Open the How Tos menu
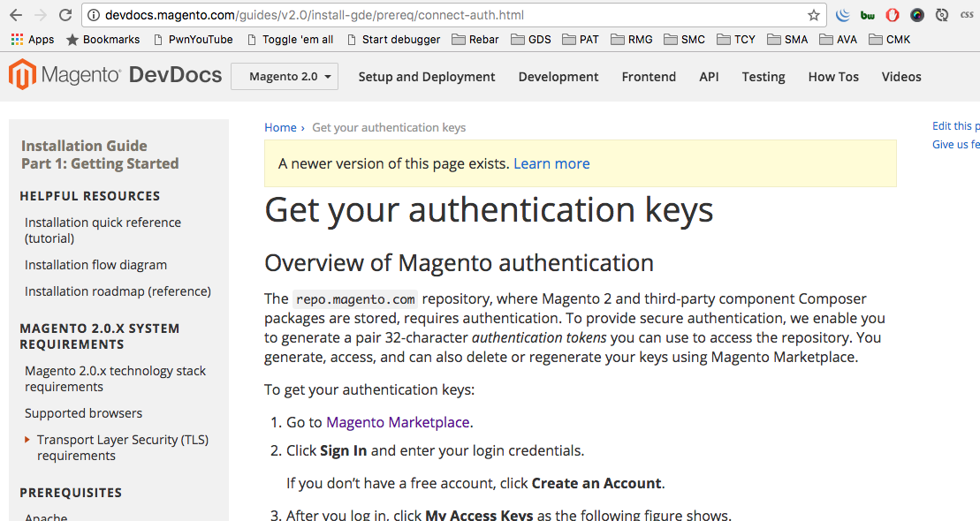Screen dimensions: 980x521 (x=833, y=77)
